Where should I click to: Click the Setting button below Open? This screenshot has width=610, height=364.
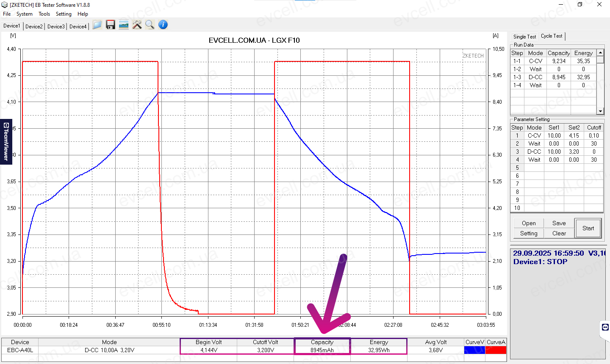[528, 233]
